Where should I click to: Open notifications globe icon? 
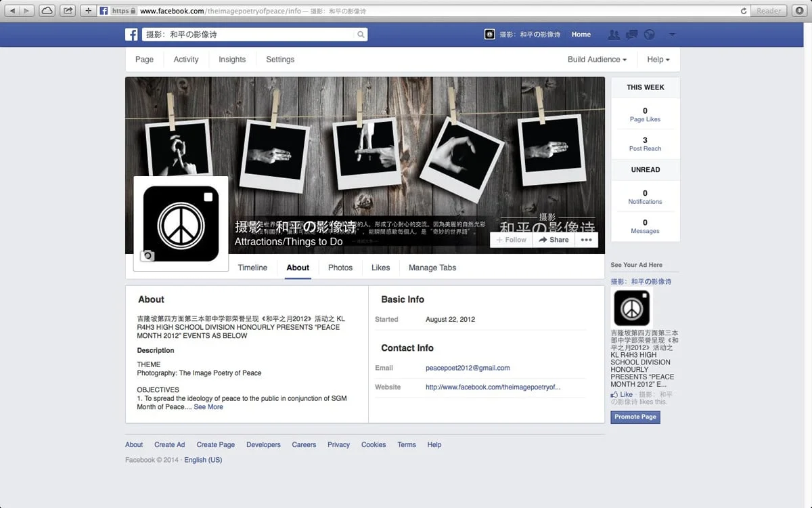click(x=649, y=35)
